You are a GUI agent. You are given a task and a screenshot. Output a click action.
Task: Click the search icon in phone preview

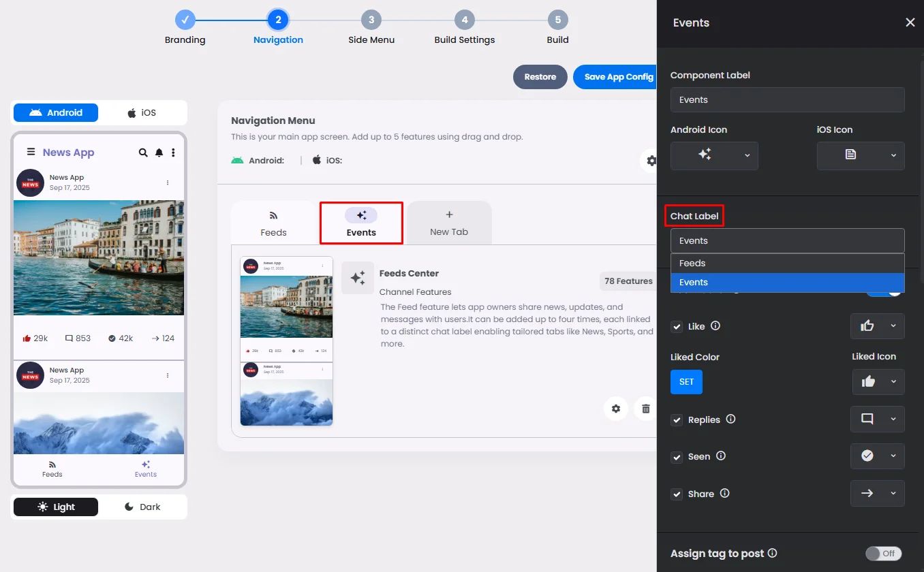143,153
